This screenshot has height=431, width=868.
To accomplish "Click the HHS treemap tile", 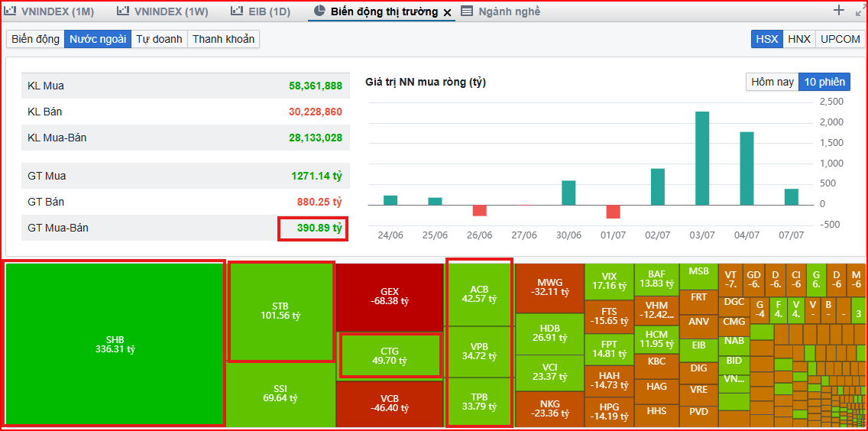I will (656, 416).
